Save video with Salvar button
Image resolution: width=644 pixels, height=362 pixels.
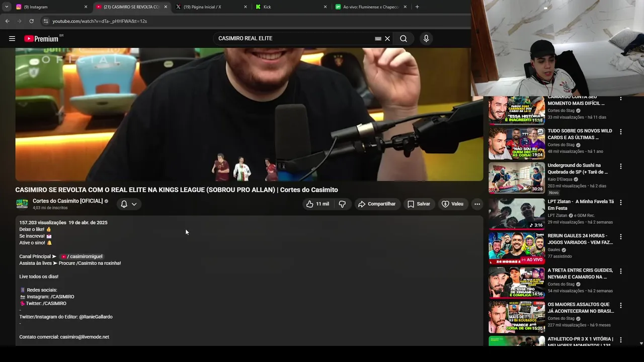pyautogui.click(x=419, y=204)
